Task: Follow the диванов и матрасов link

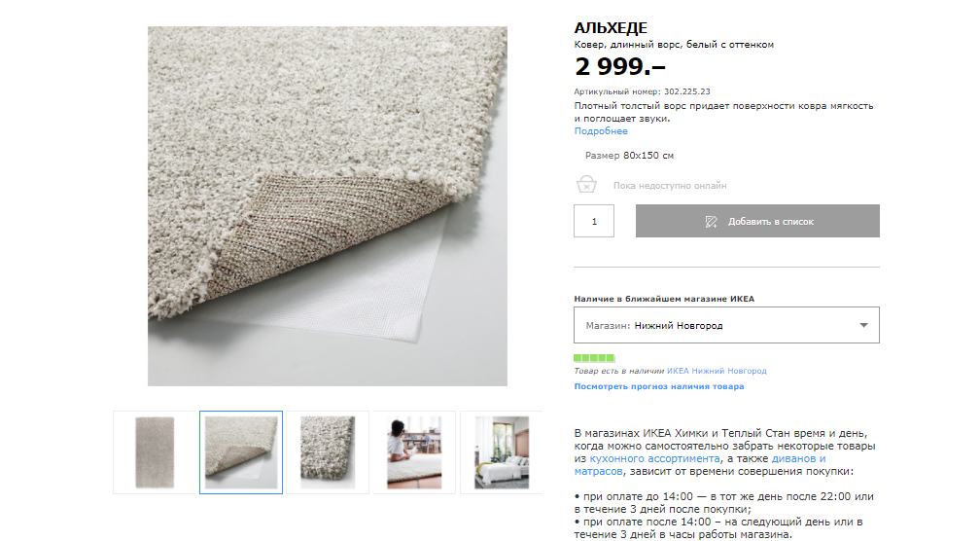Action: click(700, 465)
